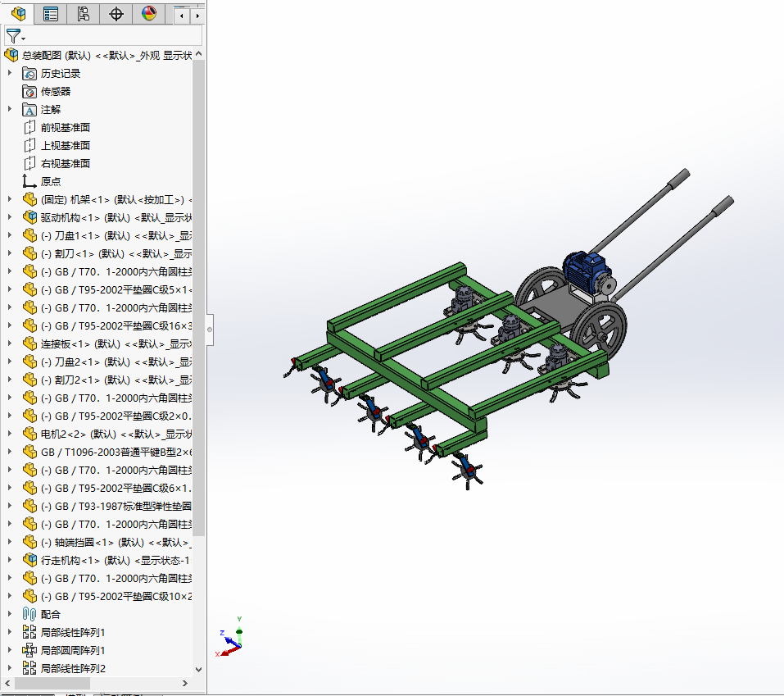Screen dimensions: 784x696
Task: Expand the (固定) 机架<1> node
Action: [10, 199]
